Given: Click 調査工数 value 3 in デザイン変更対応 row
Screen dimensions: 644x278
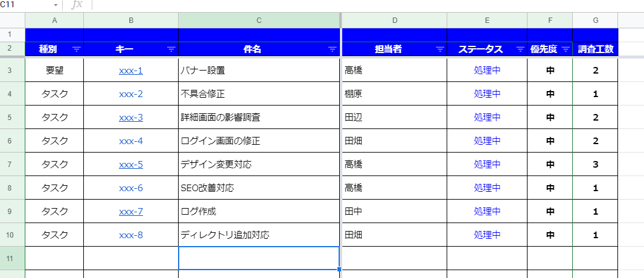Looking at the screenshot, I should click(x=596, y=165).
